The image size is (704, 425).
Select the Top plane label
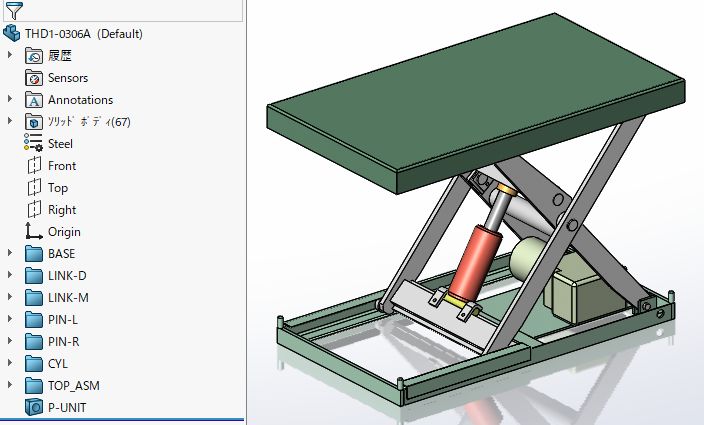click(x=58, y=188)
